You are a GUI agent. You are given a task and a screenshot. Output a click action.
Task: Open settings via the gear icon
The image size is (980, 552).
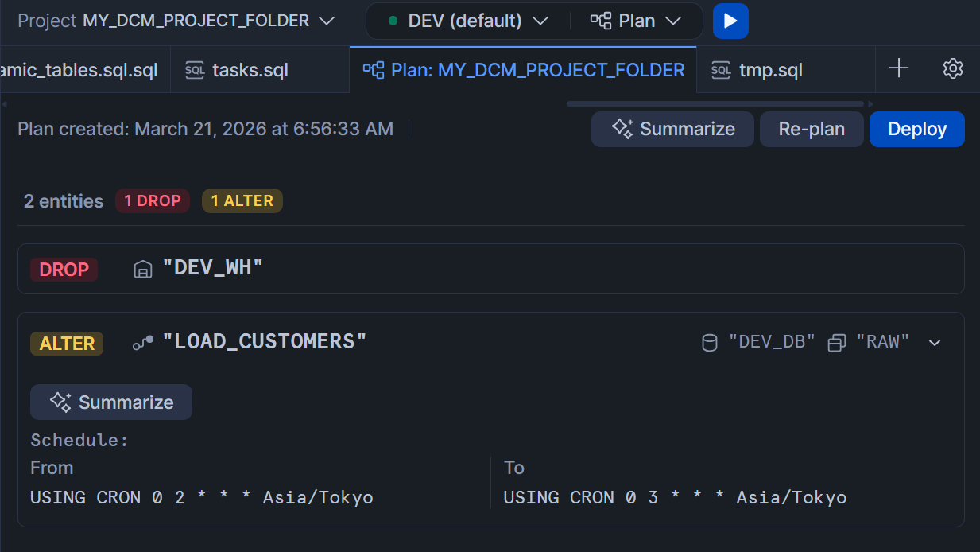952,69
